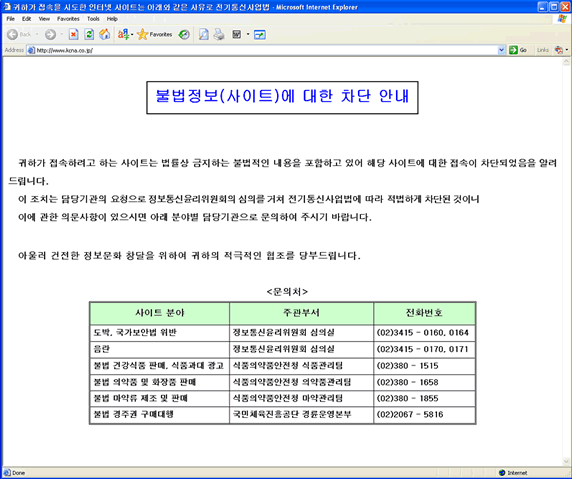
Task: Expand the Links toolbar label
Action: (x=542, y=50)
